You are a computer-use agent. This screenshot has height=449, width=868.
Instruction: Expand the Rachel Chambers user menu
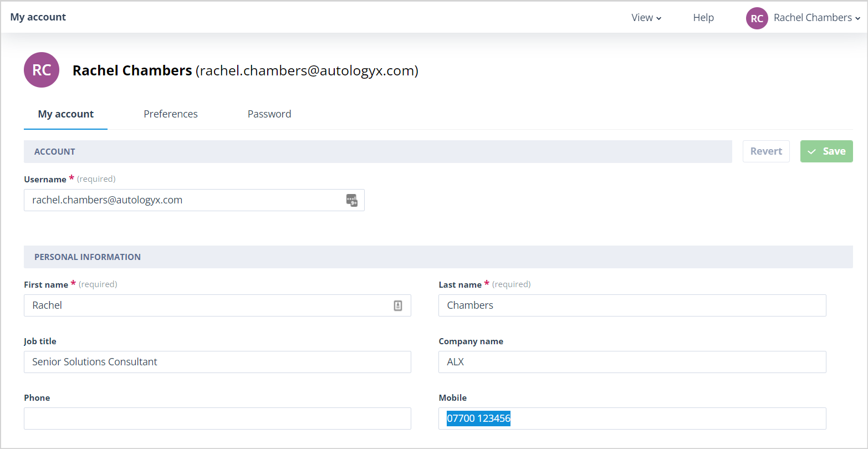[x=816, y=18]
